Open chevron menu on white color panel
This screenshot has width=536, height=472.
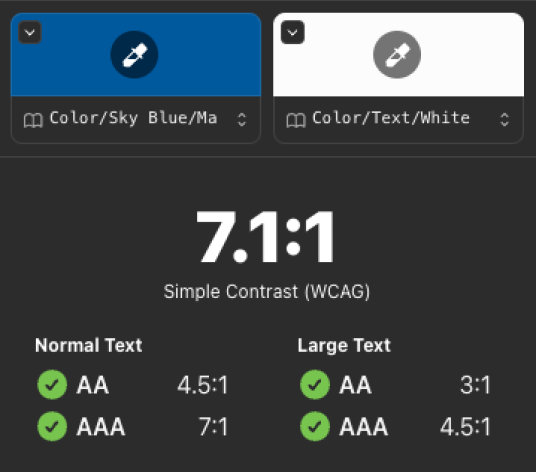tap(293, 33)
